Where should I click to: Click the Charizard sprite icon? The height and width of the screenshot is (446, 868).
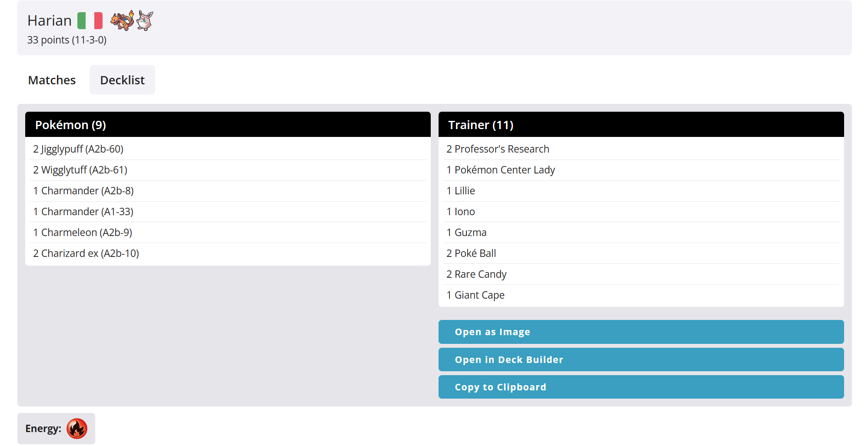pyautogui.click(x=122, y=20)
